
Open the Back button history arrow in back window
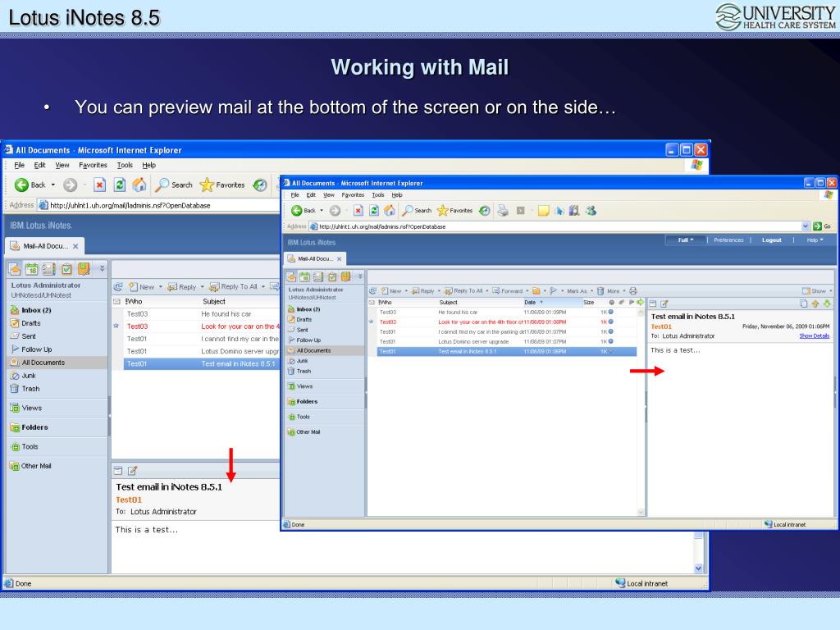coord(53,185)
